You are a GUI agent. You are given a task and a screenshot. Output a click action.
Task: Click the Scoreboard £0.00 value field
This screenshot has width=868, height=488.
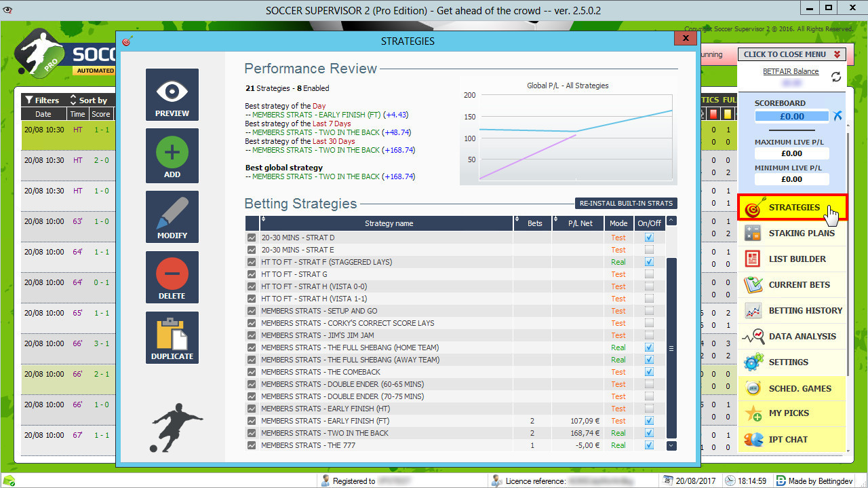click(x=792, y=116)
